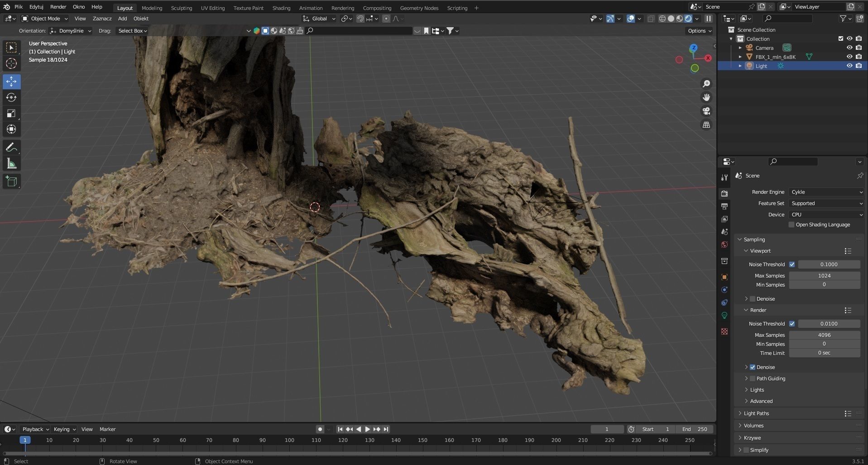Expand the Advanced subpanel
868x465 pixels.
pyautogui.click(x=761, y=401)
